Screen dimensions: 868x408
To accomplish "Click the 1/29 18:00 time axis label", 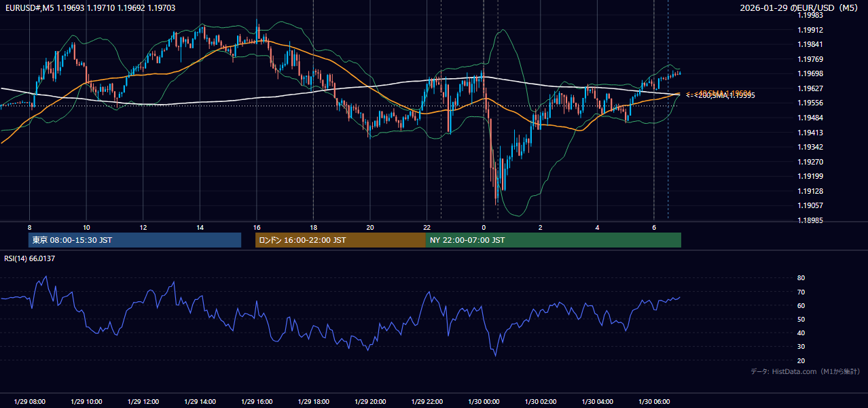I will point(313,402).
